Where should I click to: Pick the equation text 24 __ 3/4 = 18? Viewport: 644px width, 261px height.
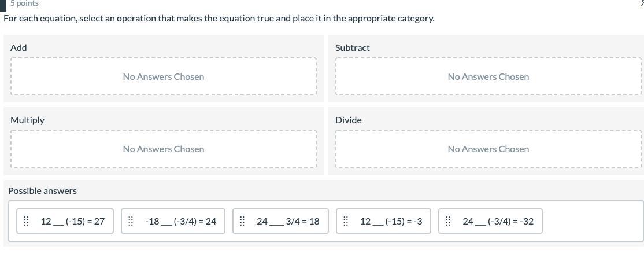(x=288, y=221)
